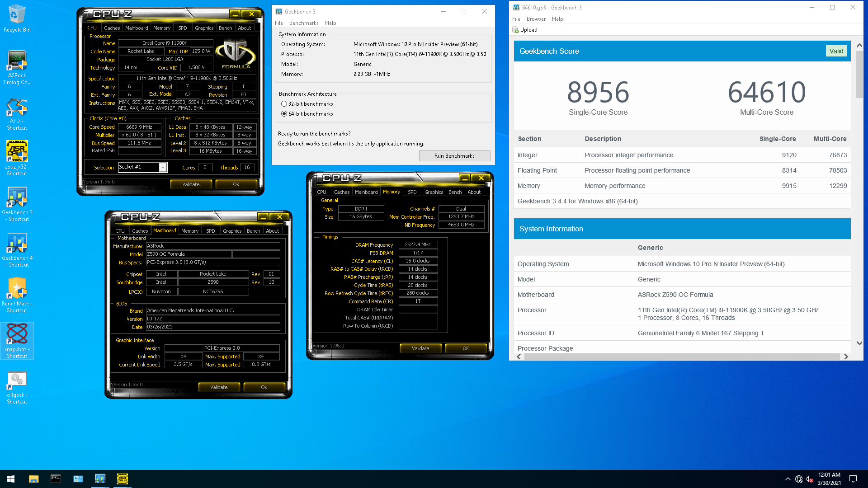The image size is (868, 488).
Task: Click horizontal scroll left arrow in result window
Action: click(519, 357)
